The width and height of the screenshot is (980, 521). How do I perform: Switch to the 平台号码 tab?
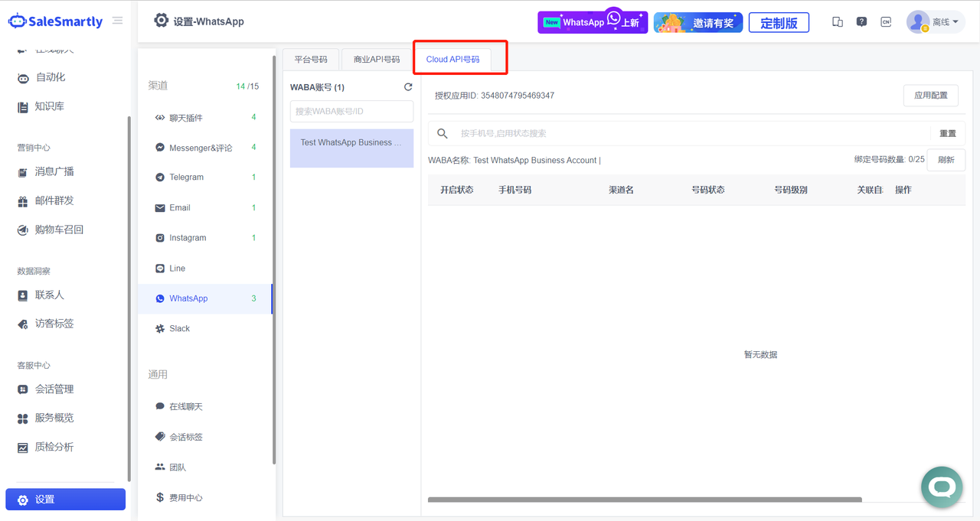click(311, 60)
